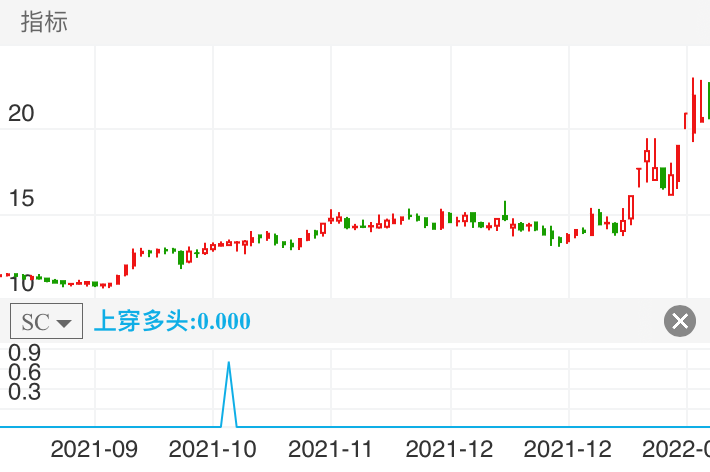Click the price axis label 20
This screenshot has width=710, height=472.
(21, 114)
